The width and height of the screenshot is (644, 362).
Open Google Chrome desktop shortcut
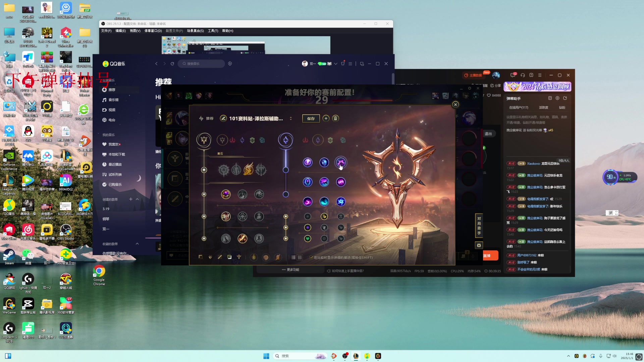(99, 276)
